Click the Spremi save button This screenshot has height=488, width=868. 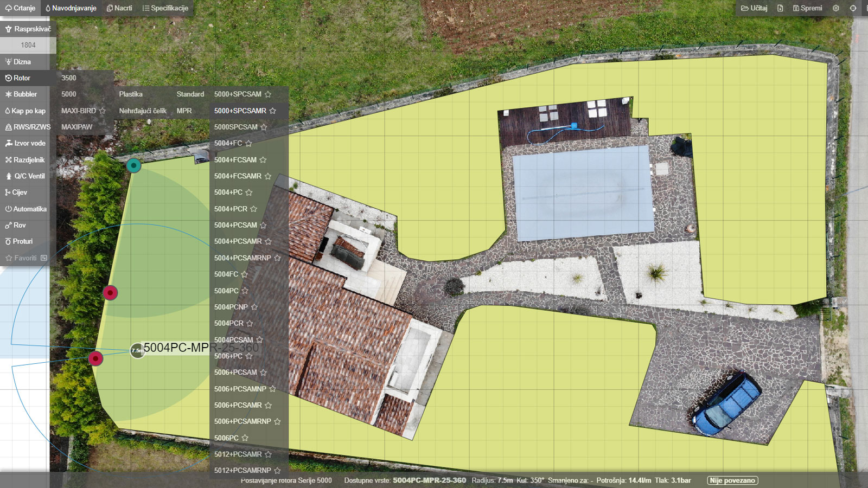(807, 8)
